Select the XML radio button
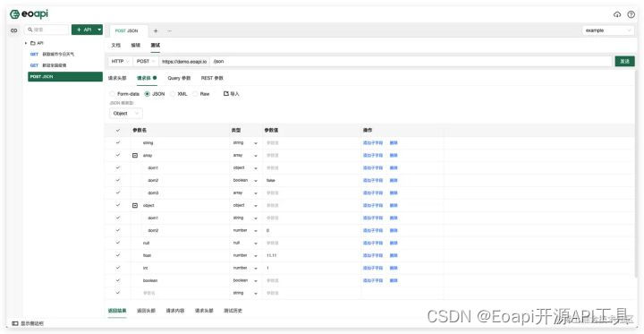This screenshot has height=334, width=644. 173,94
